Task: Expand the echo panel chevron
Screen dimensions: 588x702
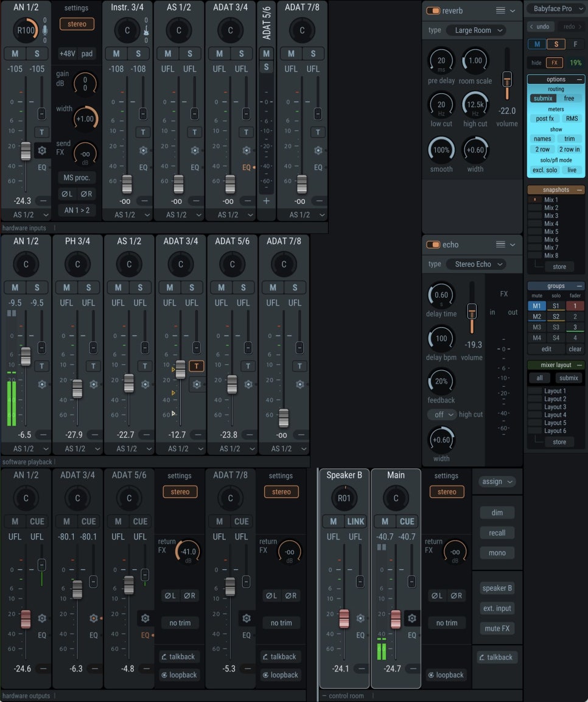Action: tap(513, 244)
